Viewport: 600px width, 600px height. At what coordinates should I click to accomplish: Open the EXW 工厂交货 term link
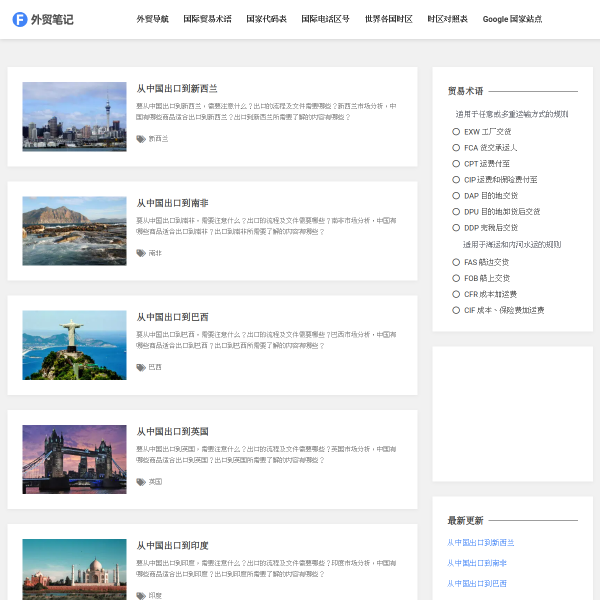click(x=488, y=132)
